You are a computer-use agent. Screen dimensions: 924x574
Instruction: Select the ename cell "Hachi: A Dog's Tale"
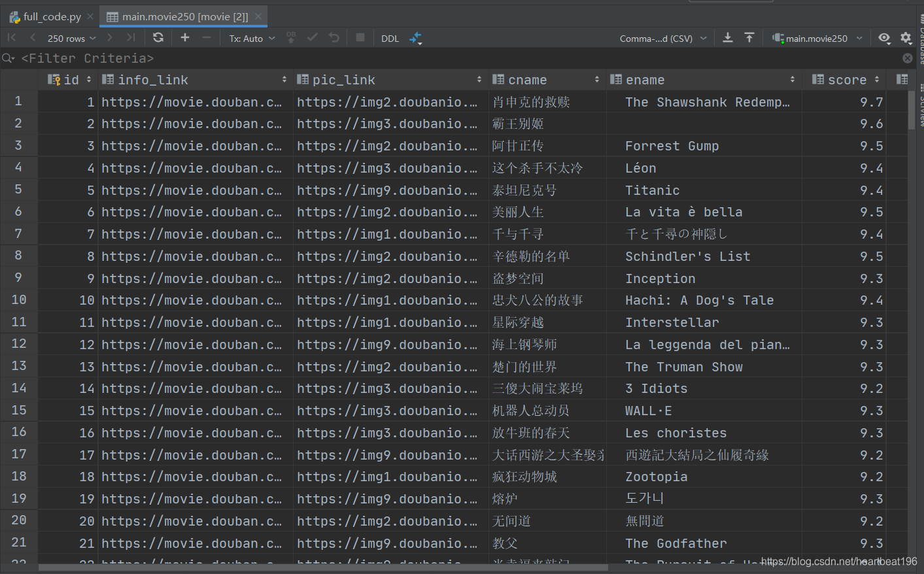pos(704,300)
